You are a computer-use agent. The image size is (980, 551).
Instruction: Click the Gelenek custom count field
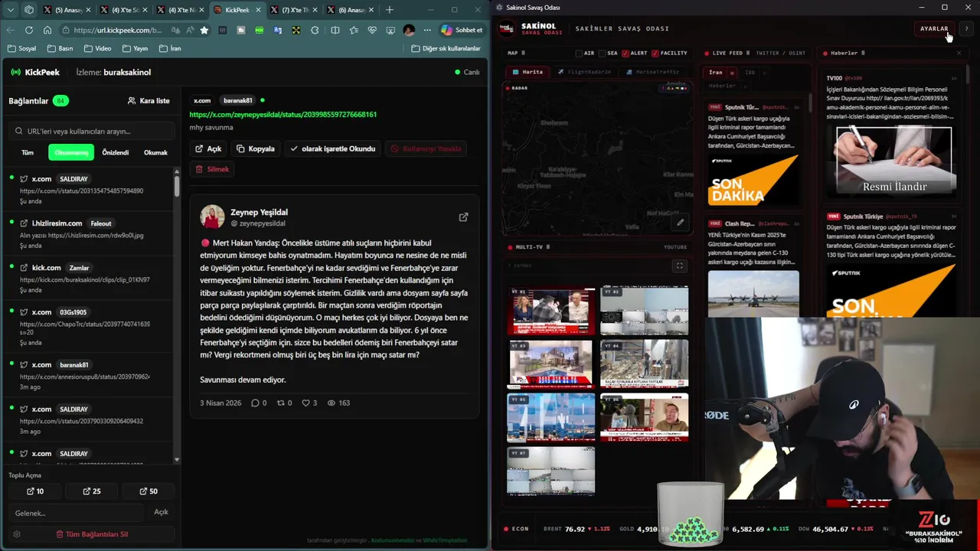point(77,513)
